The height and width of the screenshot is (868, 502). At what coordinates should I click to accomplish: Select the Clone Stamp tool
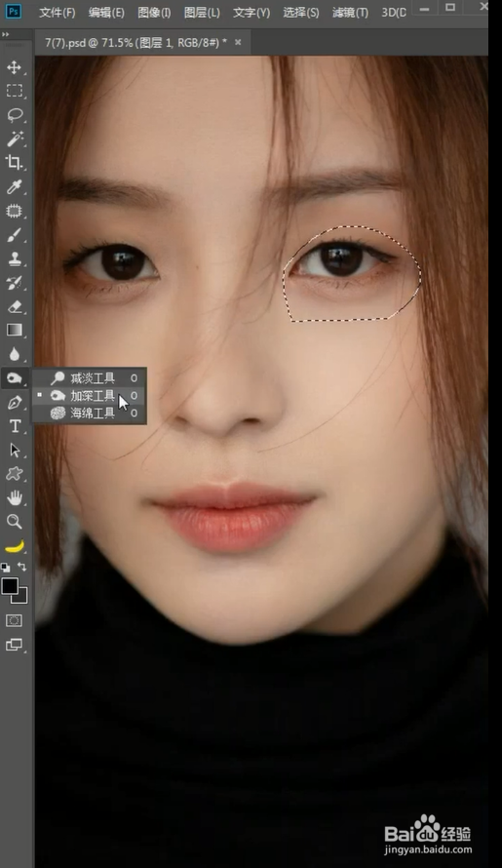[14, 258]
